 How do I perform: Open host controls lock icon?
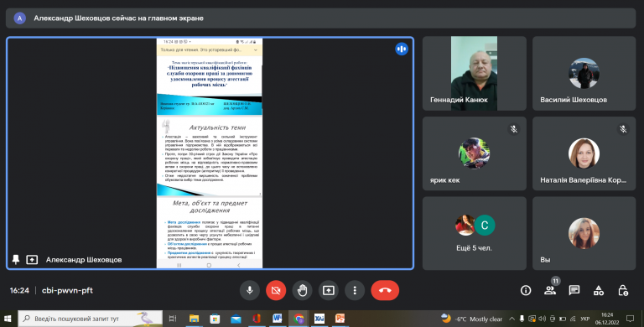point(623,290)
